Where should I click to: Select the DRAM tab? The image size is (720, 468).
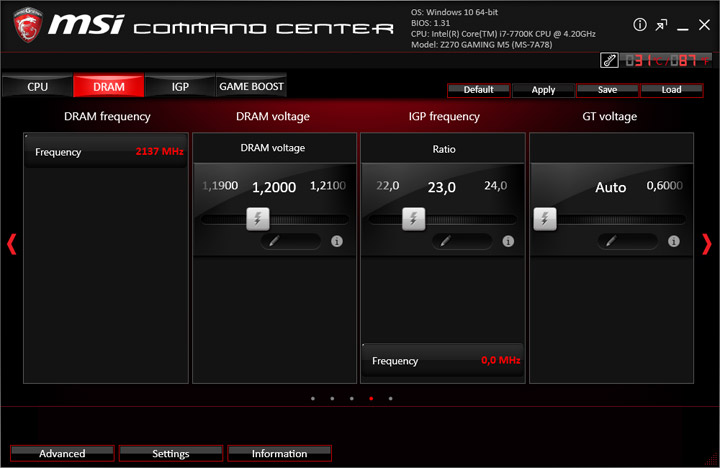coord(109,86)
